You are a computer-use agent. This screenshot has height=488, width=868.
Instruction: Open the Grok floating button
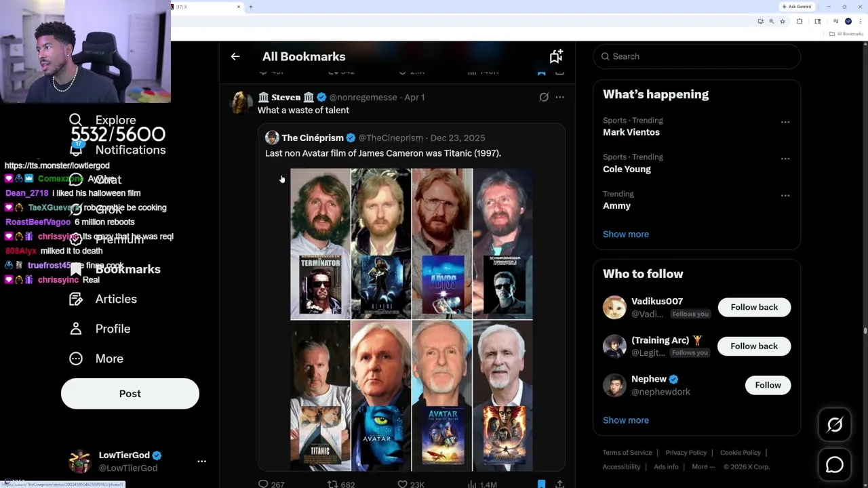834,425
